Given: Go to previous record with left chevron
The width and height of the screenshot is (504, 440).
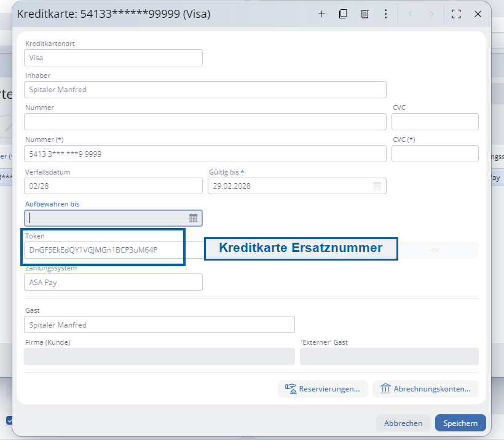Looking at the screenshot, I should pyautogui.click(x=411, y=14).
